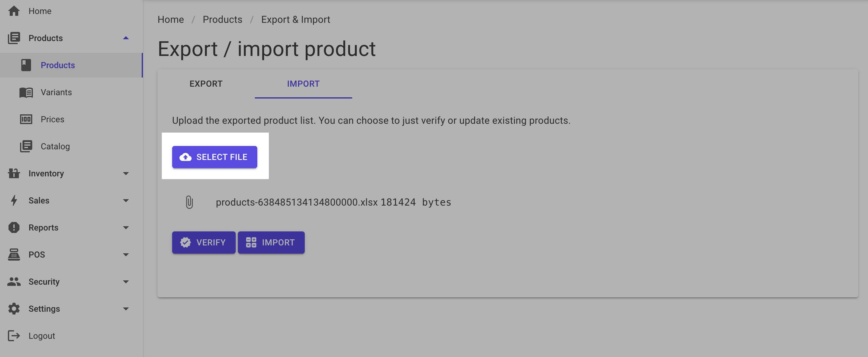This screenshot has height=357, width=868.
Task: Choose Logout in the sidebar
Action: (x=71, y=336)
